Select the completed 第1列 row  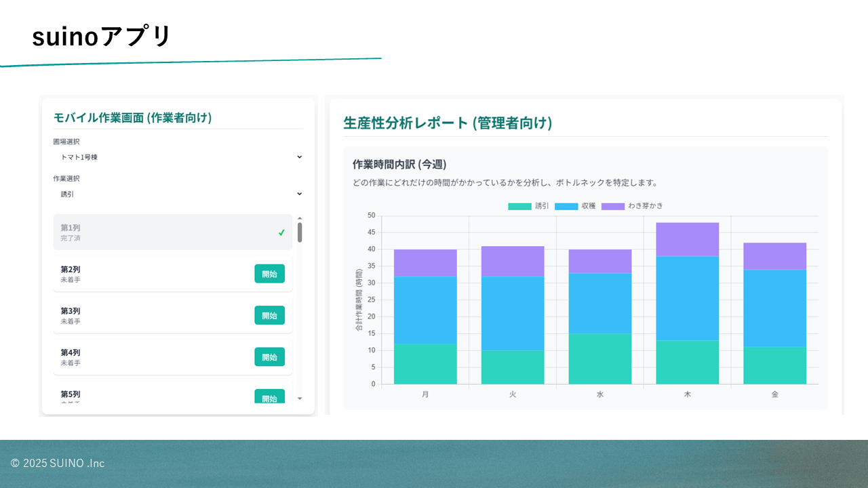pyautogui.click(x=173, y=232)
